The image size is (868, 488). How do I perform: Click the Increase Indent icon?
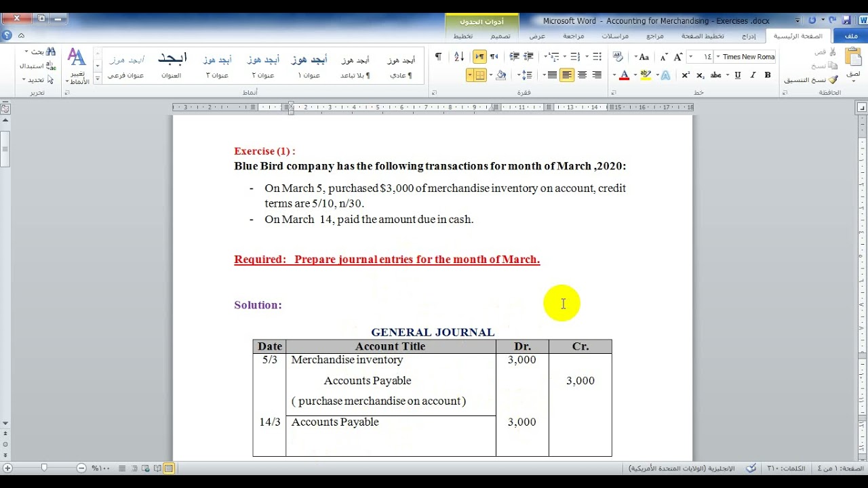pyautogui.click(x=515, y=57)
